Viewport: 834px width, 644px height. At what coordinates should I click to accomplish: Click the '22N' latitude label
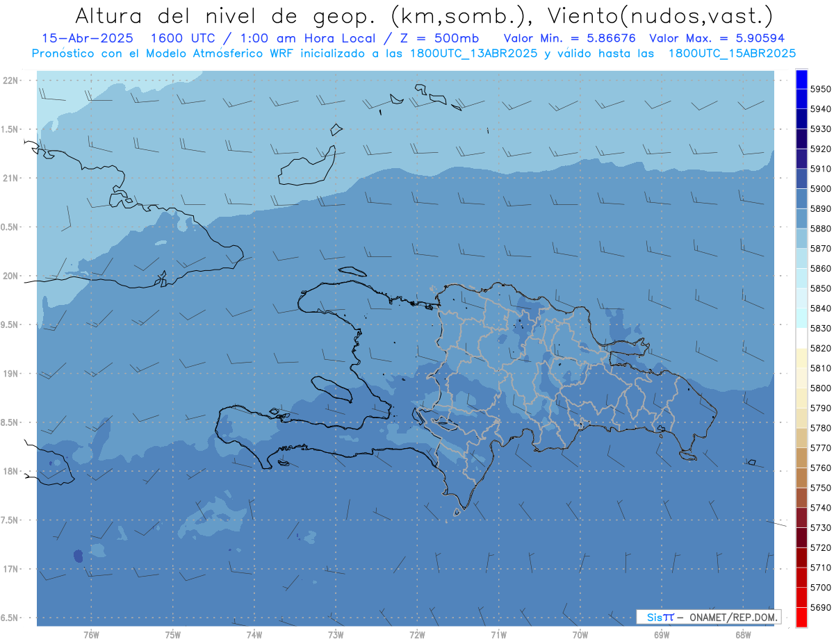[x=10, y=80]
